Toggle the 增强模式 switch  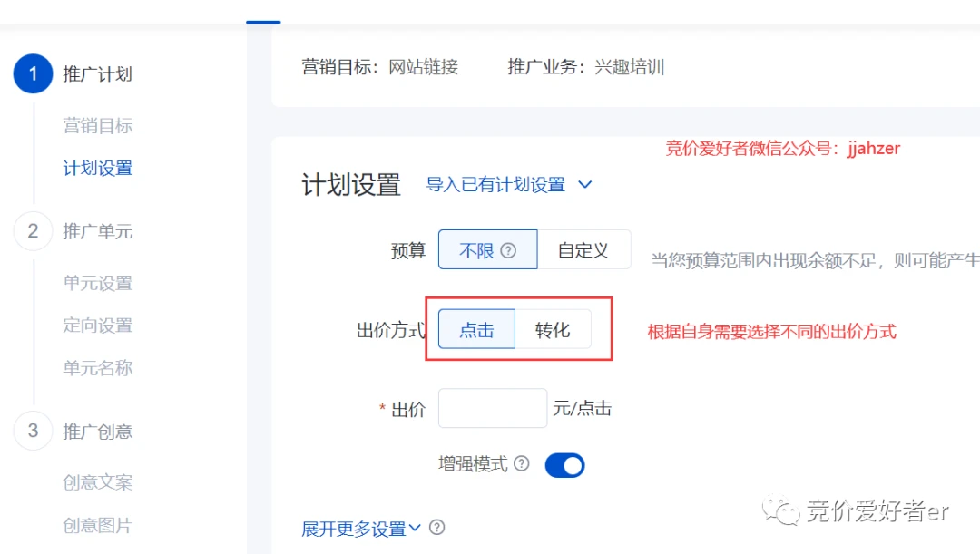pos(564,466)
